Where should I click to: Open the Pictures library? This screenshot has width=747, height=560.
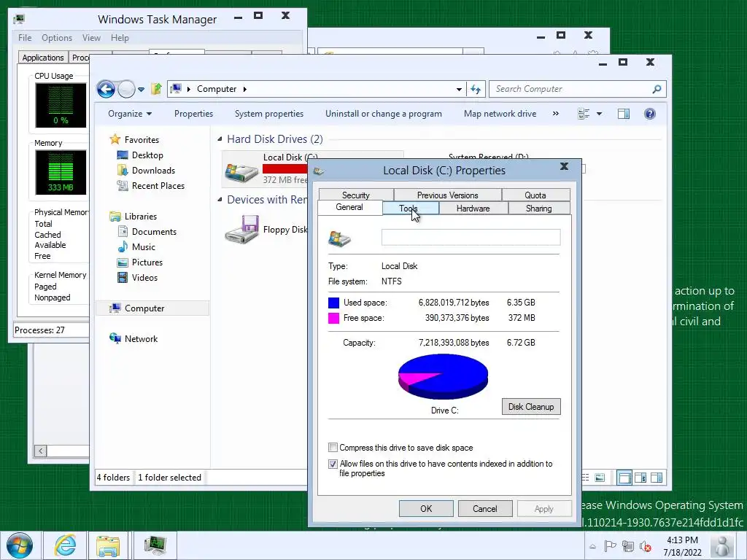point(147,262)
